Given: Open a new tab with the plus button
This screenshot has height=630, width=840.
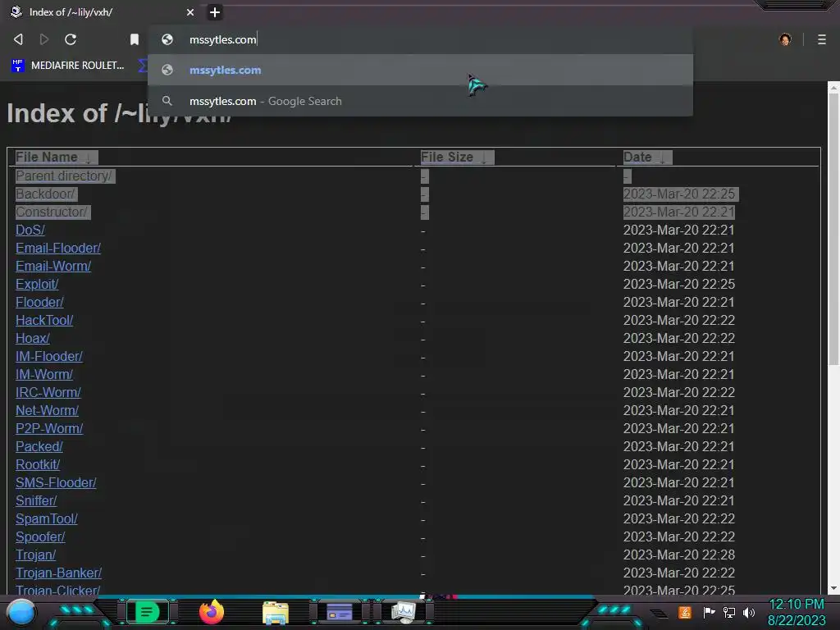Looking at the screenshot, I should tap(214, 11).
